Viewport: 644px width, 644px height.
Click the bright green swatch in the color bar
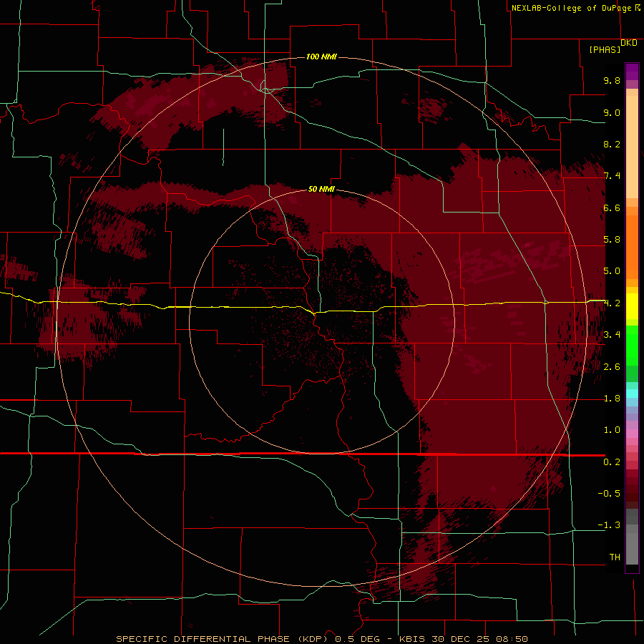632,345
